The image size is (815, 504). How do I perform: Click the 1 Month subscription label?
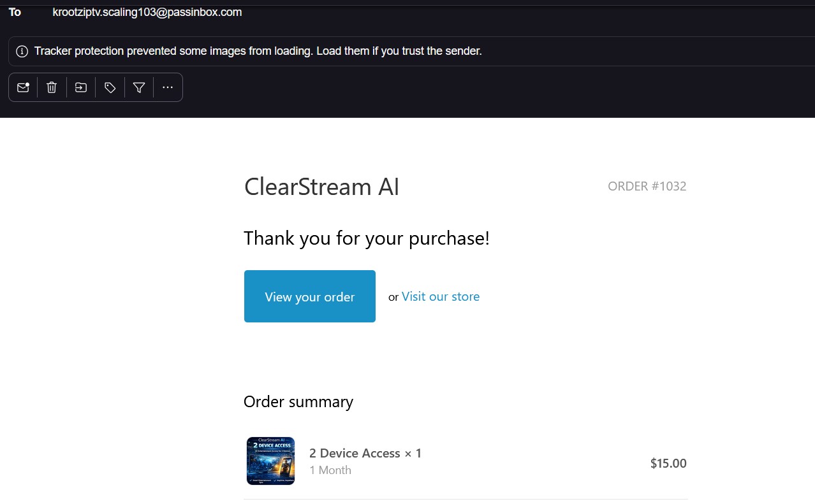coord(330,470)
